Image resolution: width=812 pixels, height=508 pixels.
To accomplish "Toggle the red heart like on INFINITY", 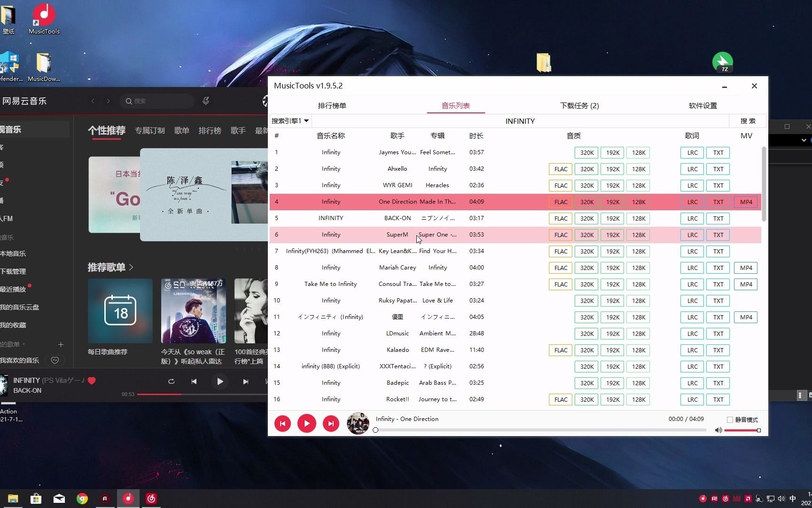I will [92, 381].
